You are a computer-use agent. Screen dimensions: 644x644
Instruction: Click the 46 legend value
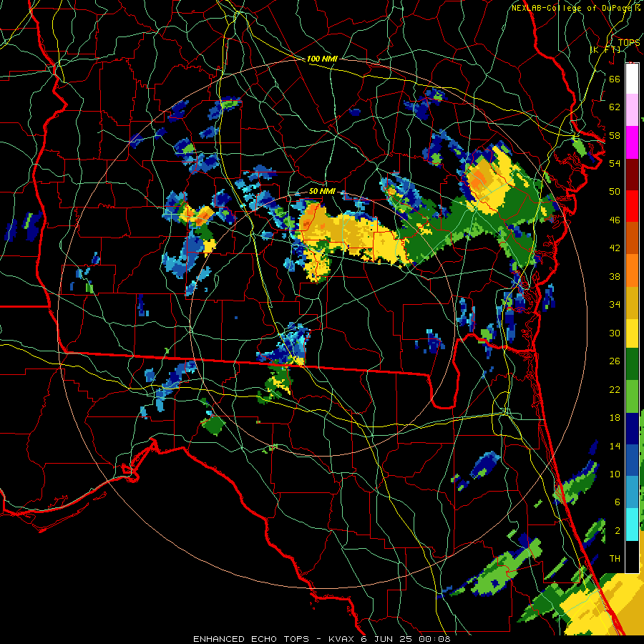pyautogui.click(x=615, y=220)
